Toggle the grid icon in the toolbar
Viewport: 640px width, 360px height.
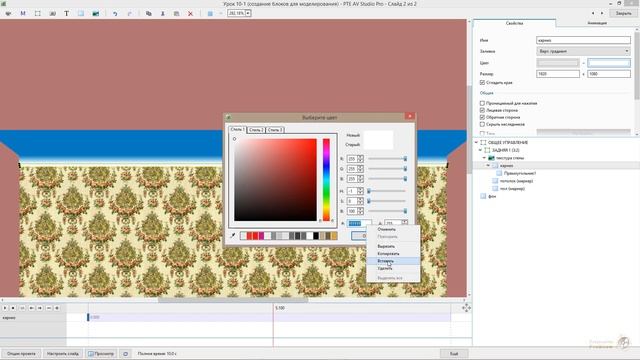pyautogui.click(x=210, y=13)
